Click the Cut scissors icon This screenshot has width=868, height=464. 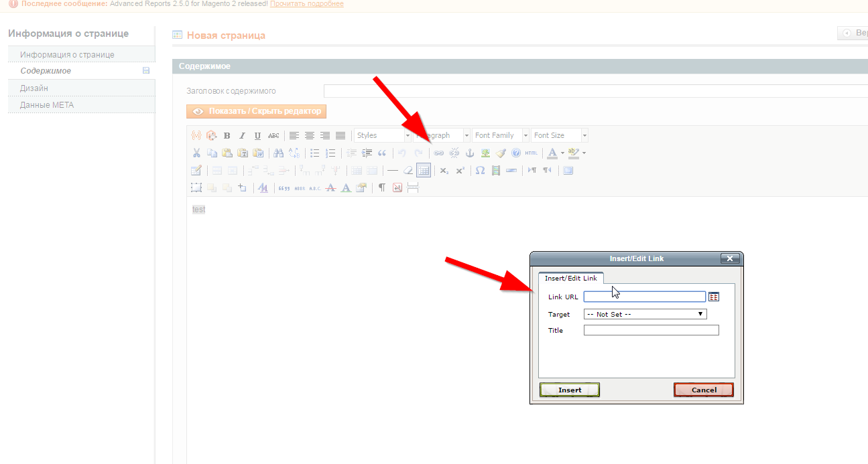point(196,153)
